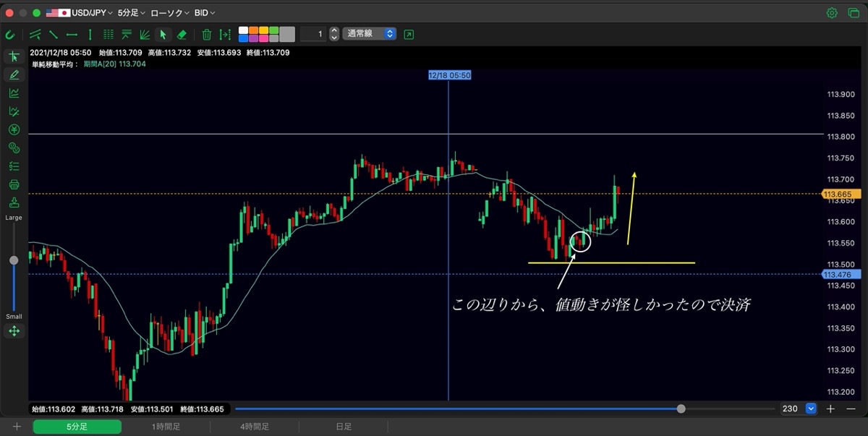868x436 pixels.
Task: Click the plus button to add a tab
Action: point(16,427)
